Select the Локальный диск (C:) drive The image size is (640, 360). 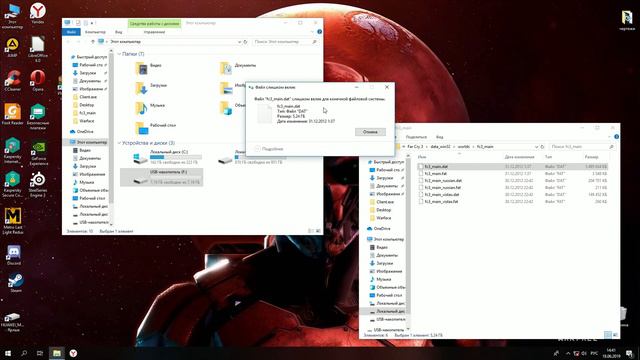[167, 157]
